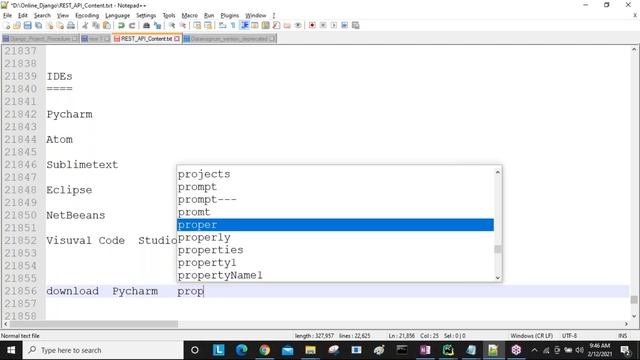Screen dimensions: 640x360
Task: Toggle the Monitoring eye icon
Action: pyautogui.click(x=298, y=25)
